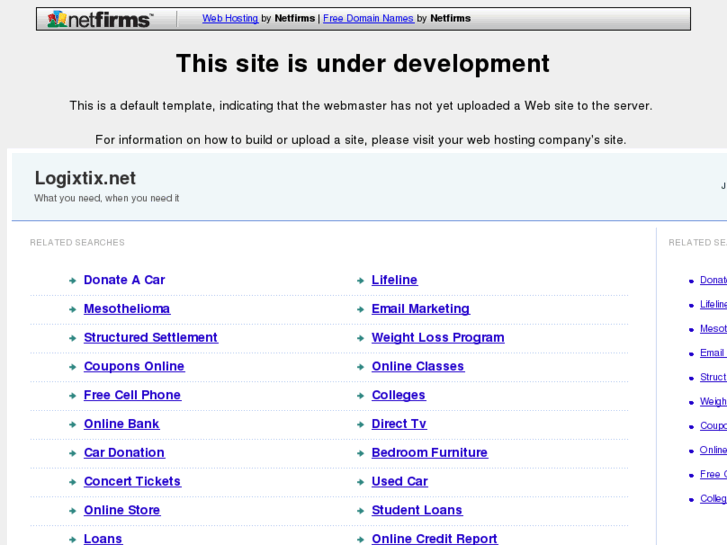
Task: Open the Student Loans link
Action: [417, 510]
